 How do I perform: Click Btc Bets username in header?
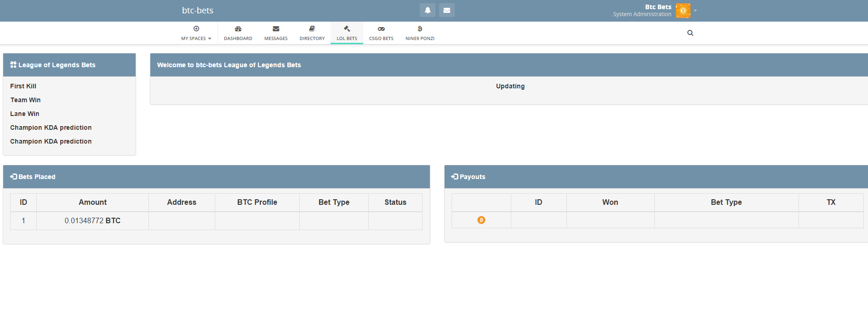point(658,7)
